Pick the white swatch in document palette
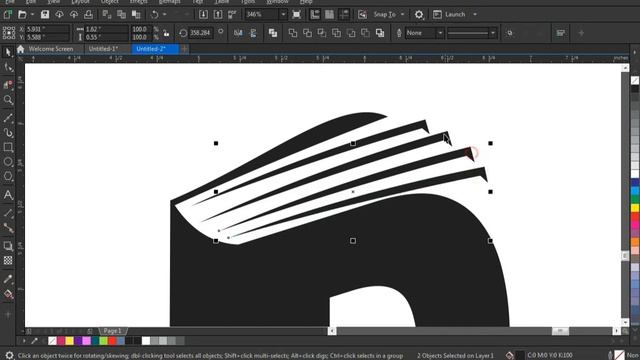 (146, 340)
